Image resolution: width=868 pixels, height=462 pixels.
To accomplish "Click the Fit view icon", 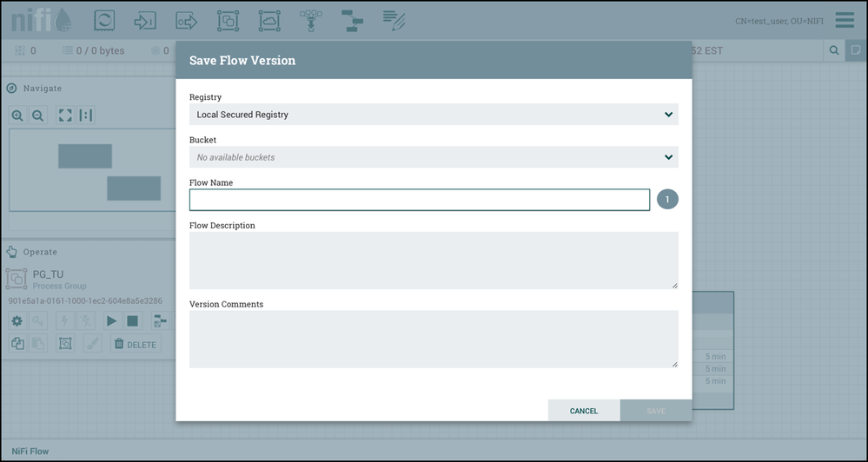I will [x=65, y=115].
